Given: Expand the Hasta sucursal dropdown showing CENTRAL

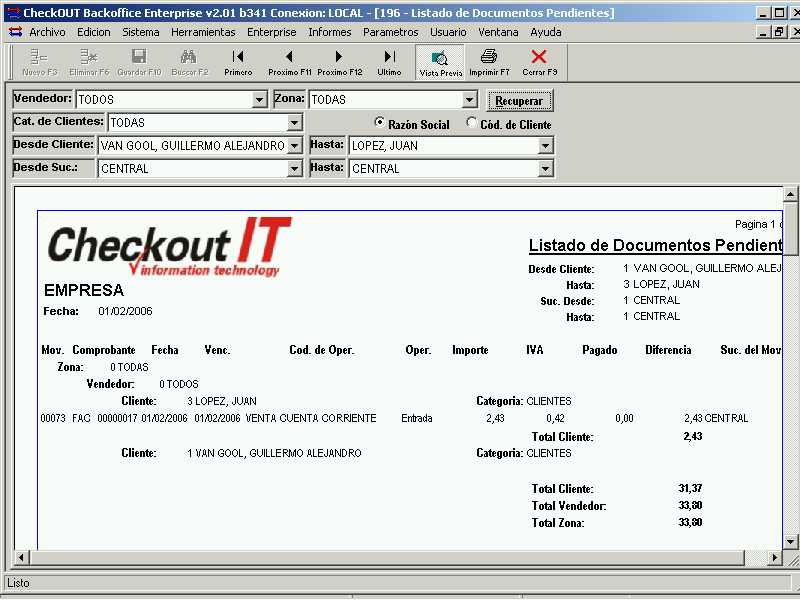Looking at the screenshot, I should point(545,169).
